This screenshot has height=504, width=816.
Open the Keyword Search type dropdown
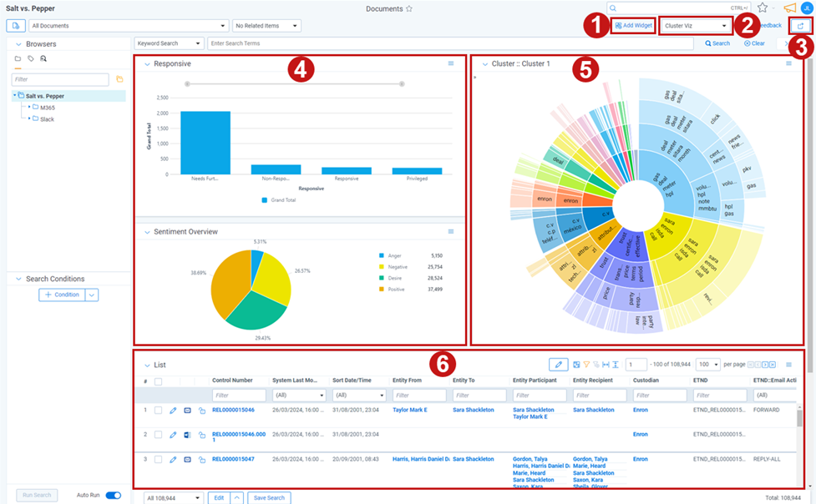pos(168,43)
